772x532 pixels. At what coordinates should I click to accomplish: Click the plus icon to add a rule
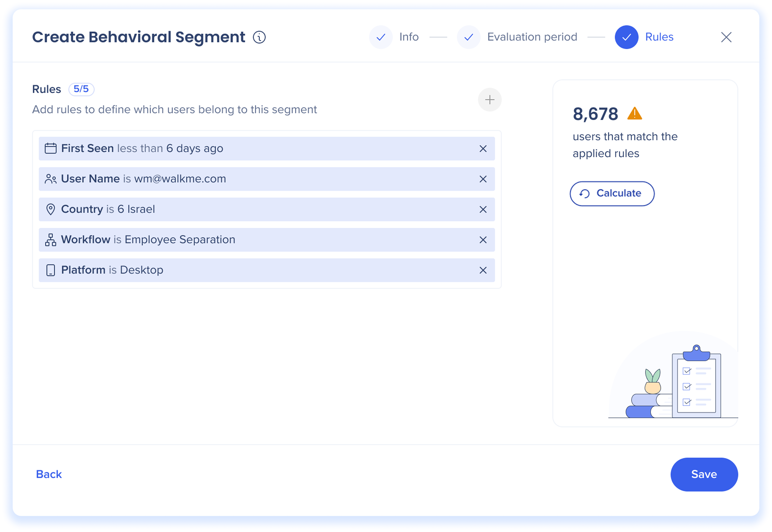coord(489,100)
